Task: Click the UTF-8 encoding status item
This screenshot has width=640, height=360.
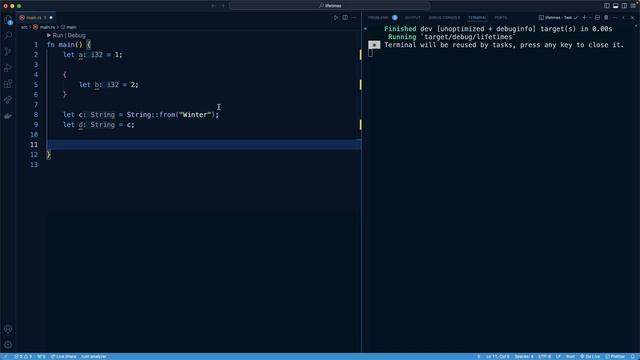Action: pyautogui.click(x=544, y=357)
